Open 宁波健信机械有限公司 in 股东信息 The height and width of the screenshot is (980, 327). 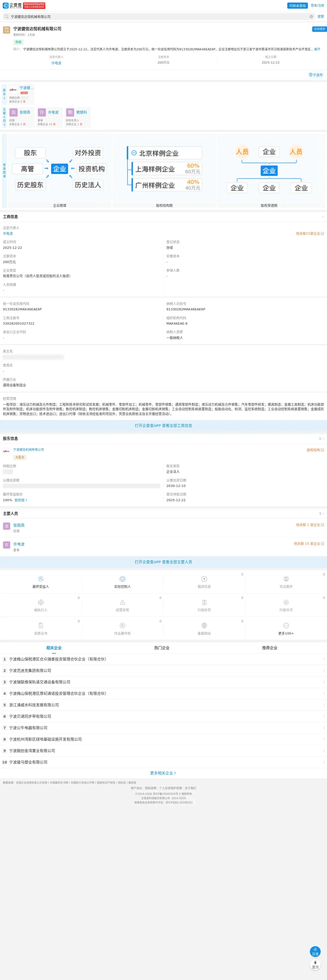tap(29, 450)
